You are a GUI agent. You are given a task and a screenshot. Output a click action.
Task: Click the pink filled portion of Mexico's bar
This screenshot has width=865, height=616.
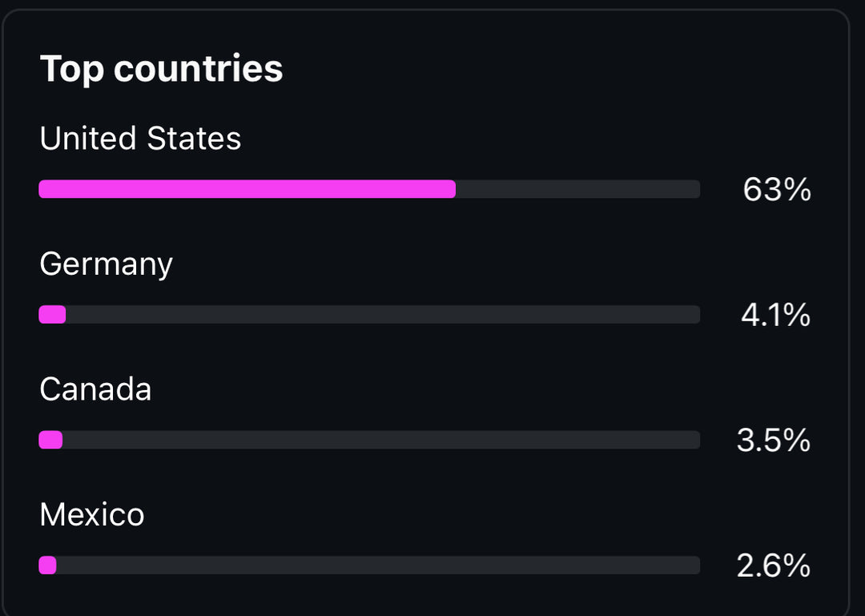pyautogui.click(x=47, y=566)
